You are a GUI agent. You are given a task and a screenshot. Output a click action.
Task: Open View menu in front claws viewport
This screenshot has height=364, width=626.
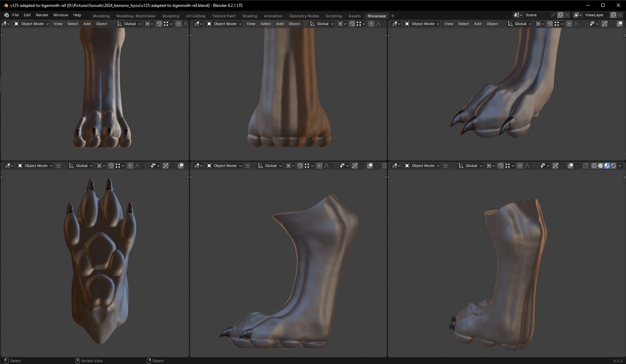pos(58,24)
